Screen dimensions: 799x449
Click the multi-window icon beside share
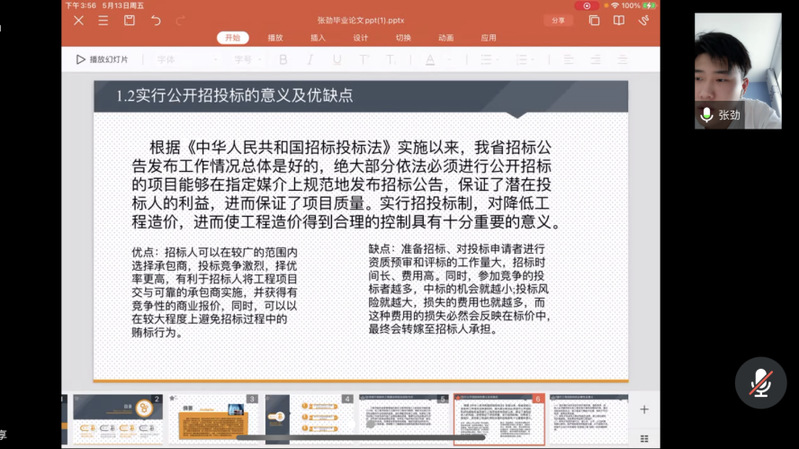pyautogui.click(x=594, y=20)
